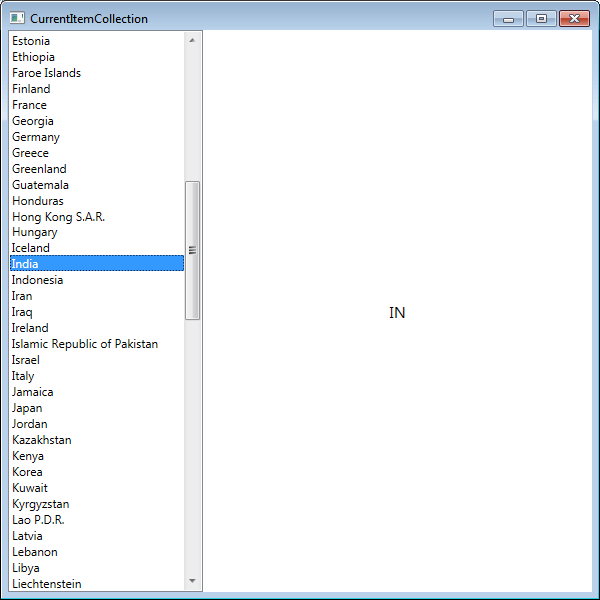Click the IN country code text
The image size is (600, 600).
pos(397,313)
